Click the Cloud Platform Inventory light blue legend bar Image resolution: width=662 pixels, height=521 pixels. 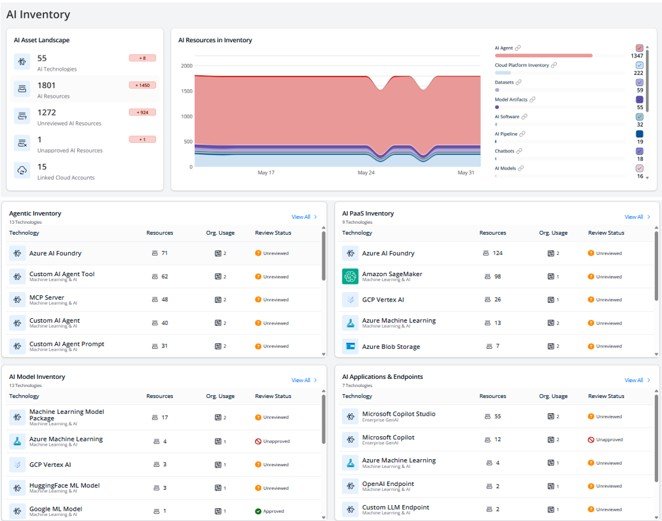[502, 73]
